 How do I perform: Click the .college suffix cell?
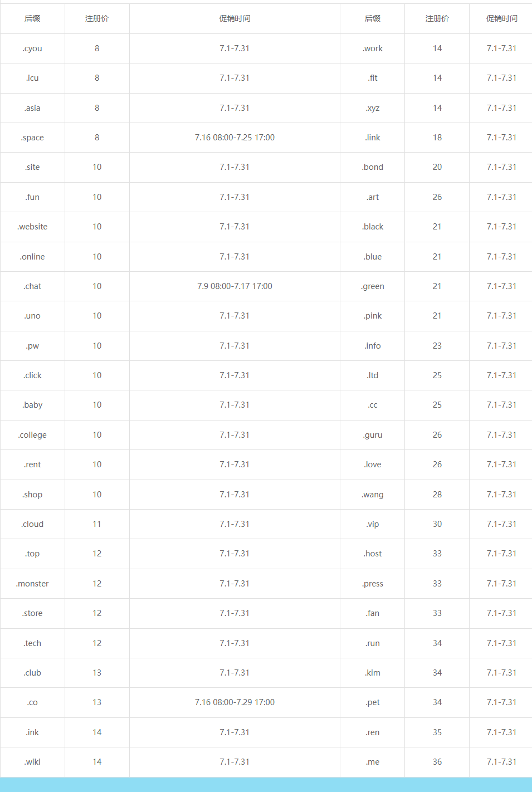click(x=32, y=435)
